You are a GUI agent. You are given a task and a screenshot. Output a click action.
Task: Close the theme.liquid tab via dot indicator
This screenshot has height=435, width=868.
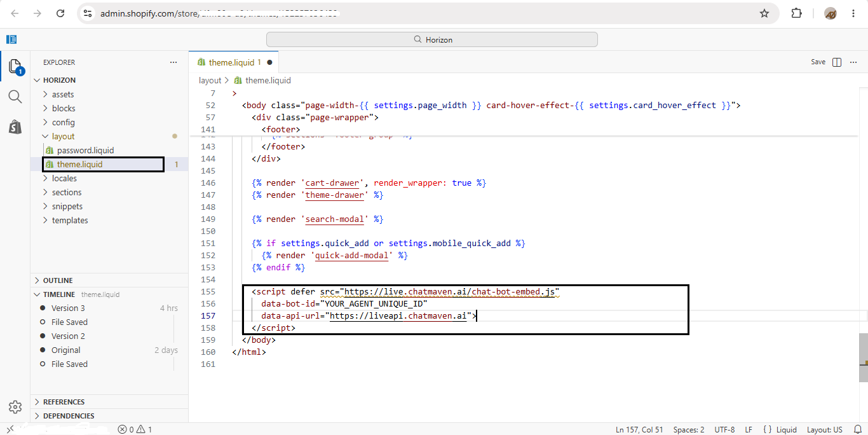click(x=269, y=62)
